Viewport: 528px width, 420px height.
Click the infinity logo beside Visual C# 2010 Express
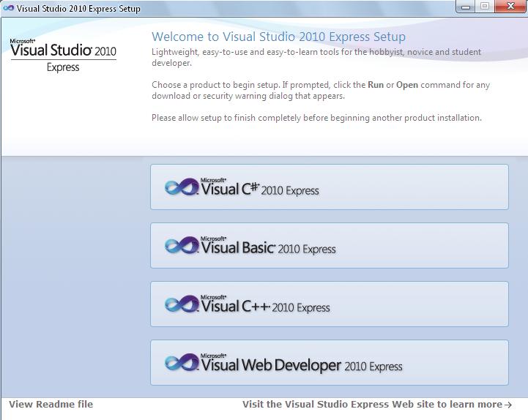point(182,187)
